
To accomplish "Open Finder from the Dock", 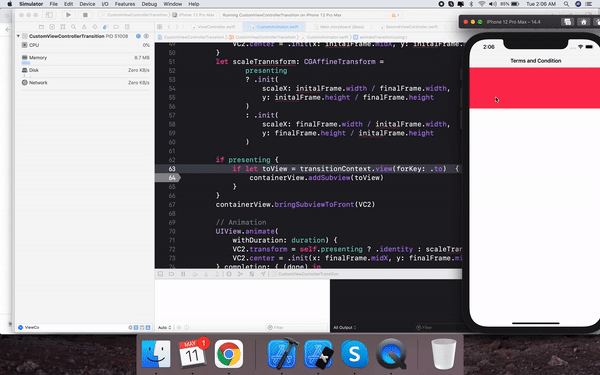I will [x=156, y=354].
